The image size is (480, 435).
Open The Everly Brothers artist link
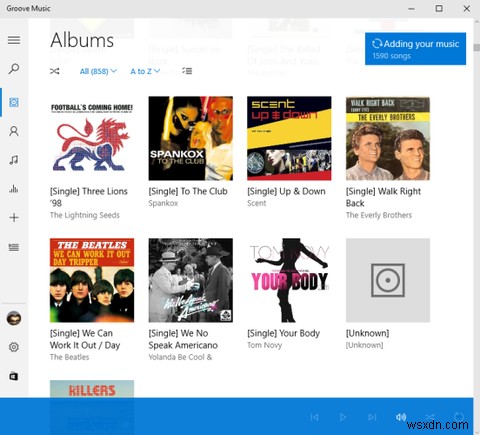[379, 215]
